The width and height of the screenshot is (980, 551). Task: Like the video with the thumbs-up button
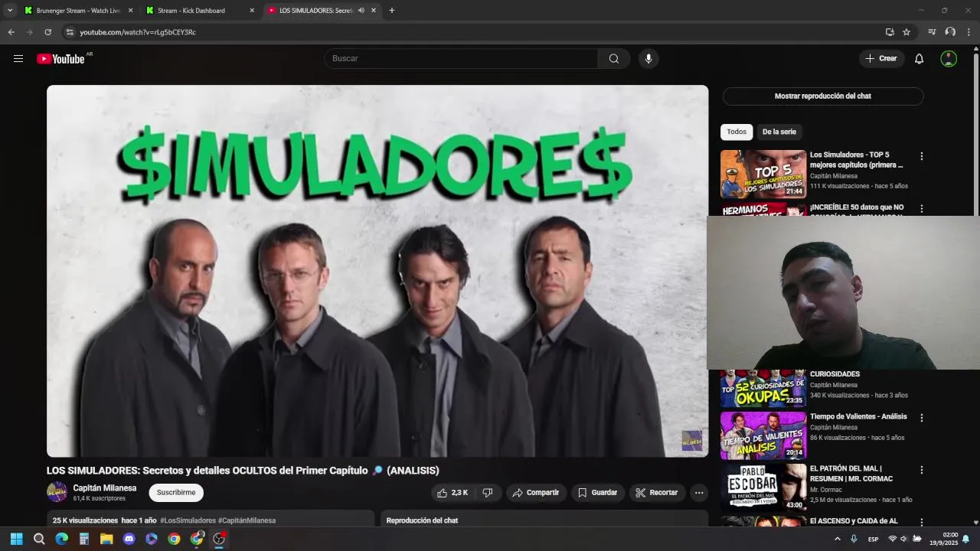[452, 493]
